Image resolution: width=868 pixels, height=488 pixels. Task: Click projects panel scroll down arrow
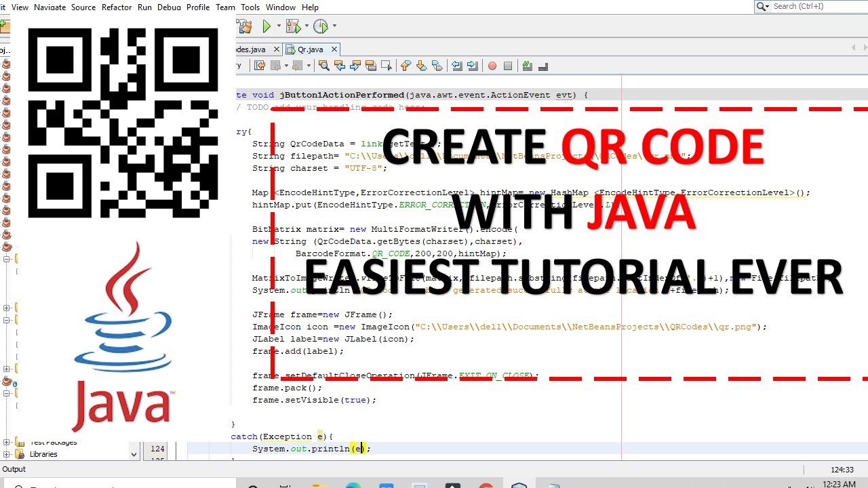click(134, 454)
